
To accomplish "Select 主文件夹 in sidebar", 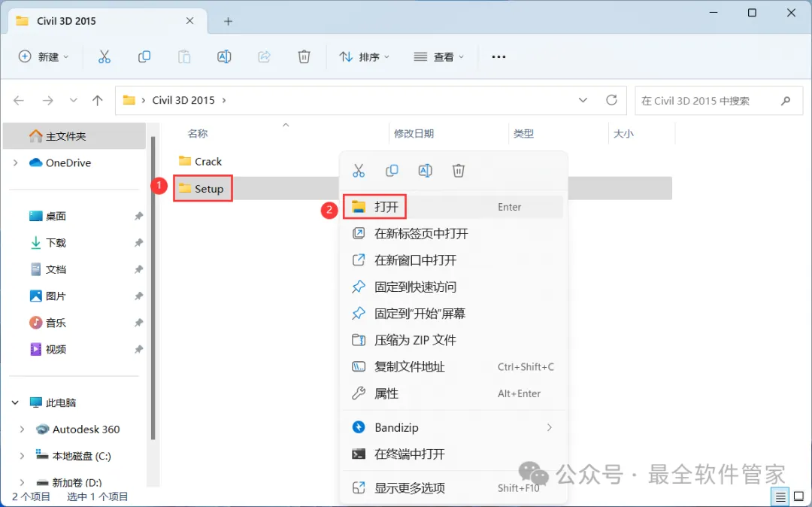I will coord(74,136).
